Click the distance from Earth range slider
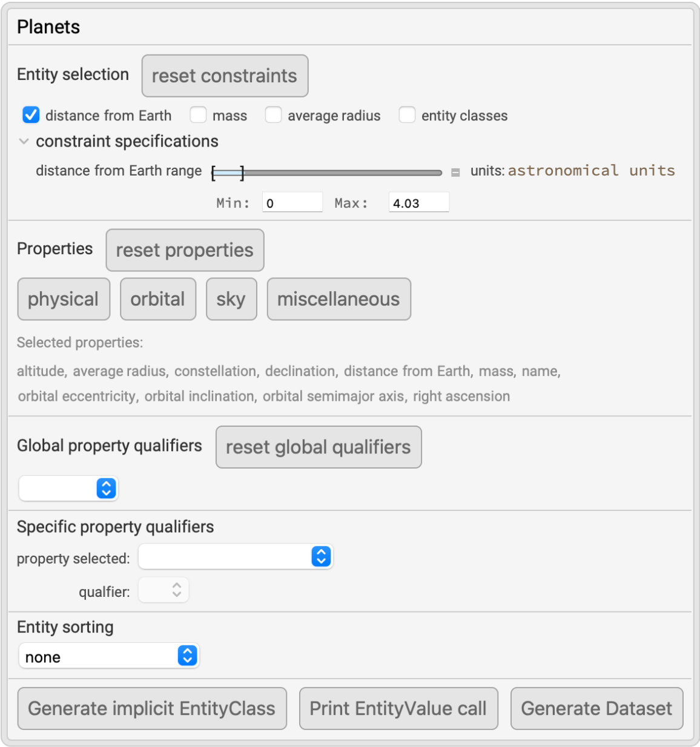The image size is (700, 747). (x=327, y=173)
